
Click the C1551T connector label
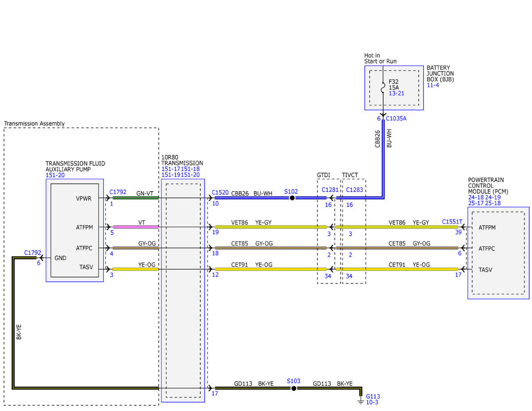tap(452, 221)
